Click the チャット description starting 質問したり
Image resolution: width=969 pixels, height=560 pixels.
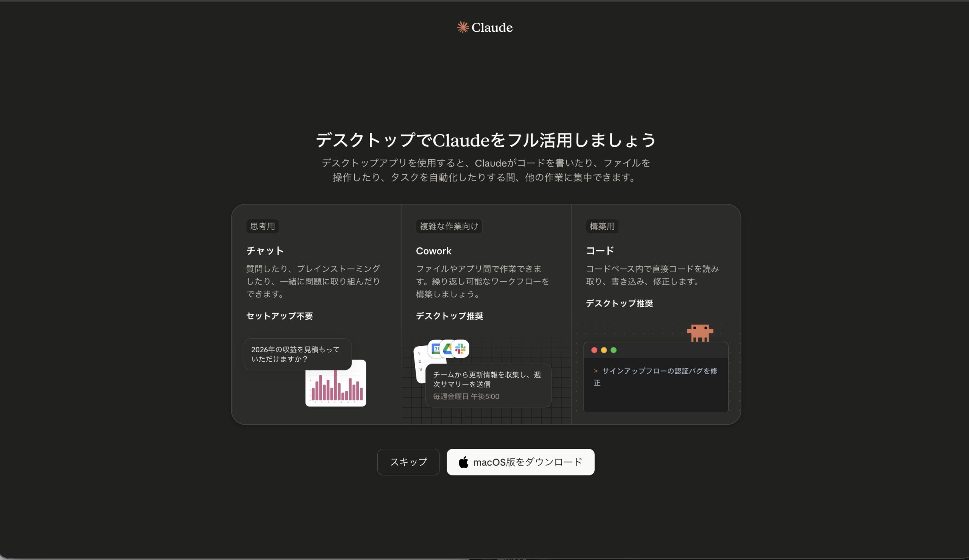tap(313, 281)
